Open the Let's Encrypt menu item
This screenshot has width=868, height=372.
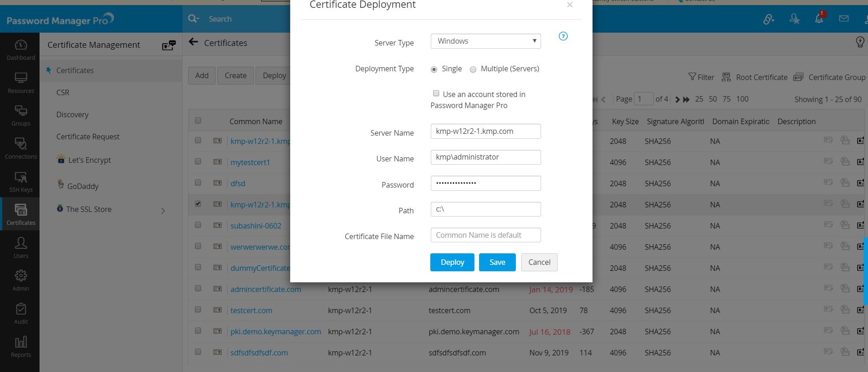(90, 160)
